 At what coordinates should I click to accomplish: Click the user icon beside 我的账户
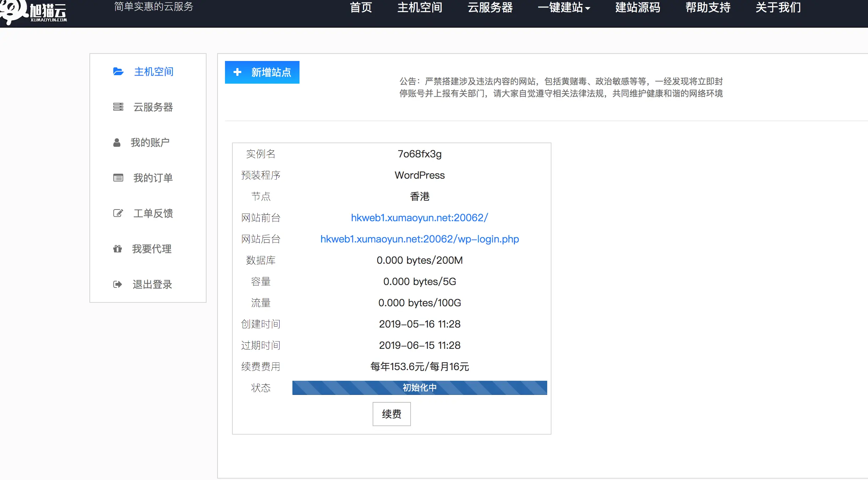click(x=117, y=143)
